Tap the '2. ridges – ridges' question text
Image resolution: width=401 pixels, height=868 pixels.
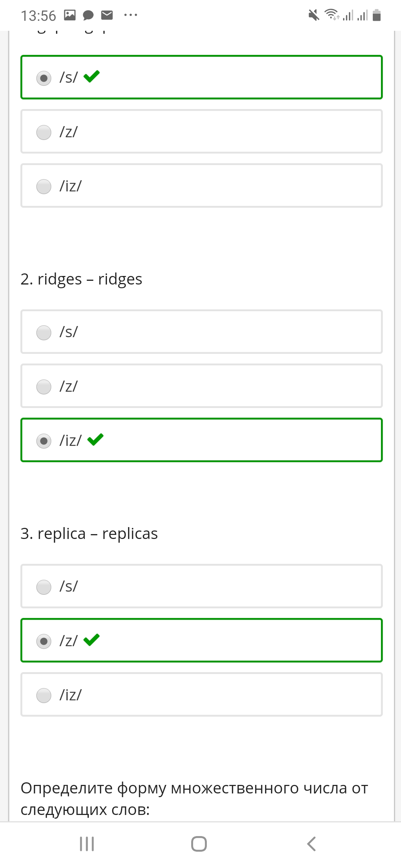tap(81, 279)
